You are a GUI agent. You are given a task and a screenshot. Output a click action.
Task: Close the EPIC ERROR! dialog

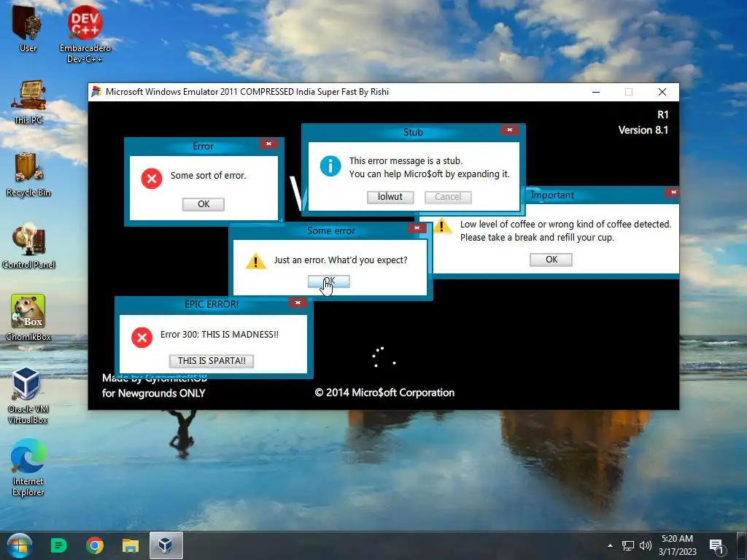click(x=298, y=303)
